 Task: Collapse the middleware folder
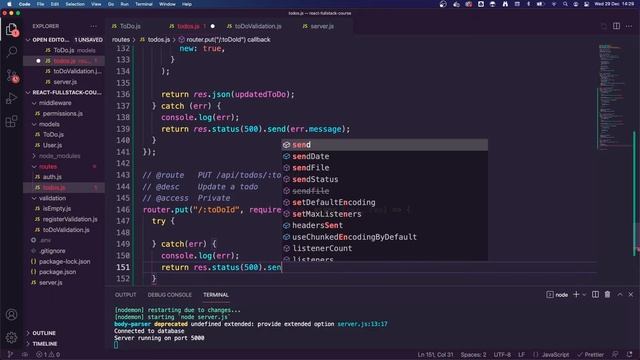[55, 103]
